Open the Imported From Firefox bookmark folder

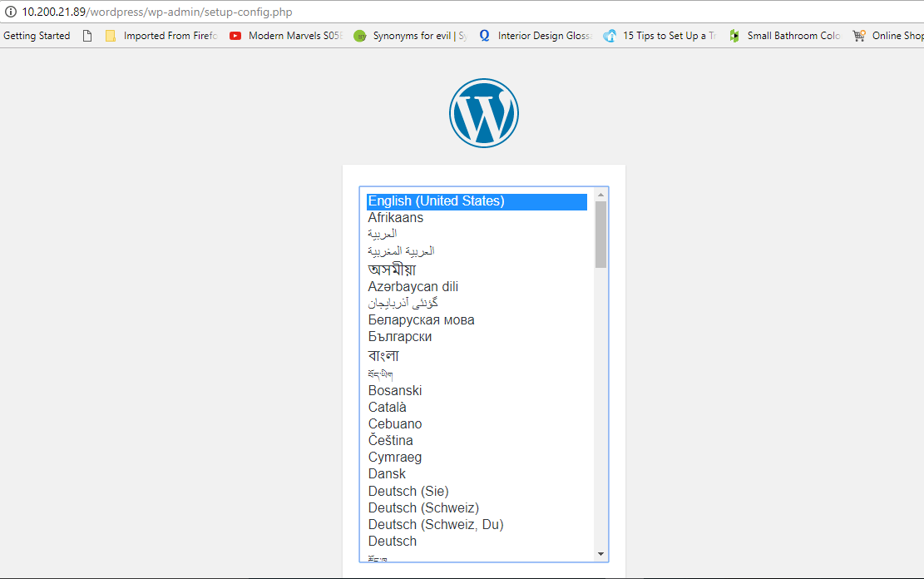161,36
